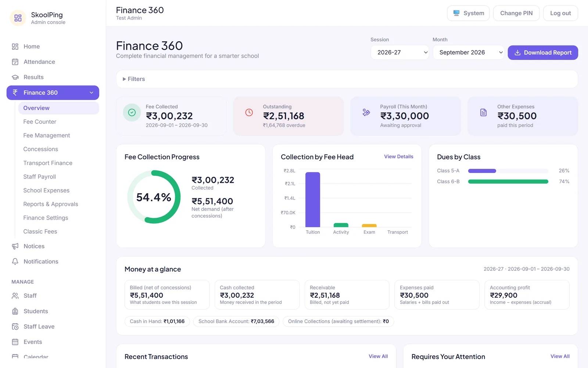Click the Tuition bar in fee chart
Image resolution: width=588 pixels, height=368 pixels.
click(x=313, y=200)
